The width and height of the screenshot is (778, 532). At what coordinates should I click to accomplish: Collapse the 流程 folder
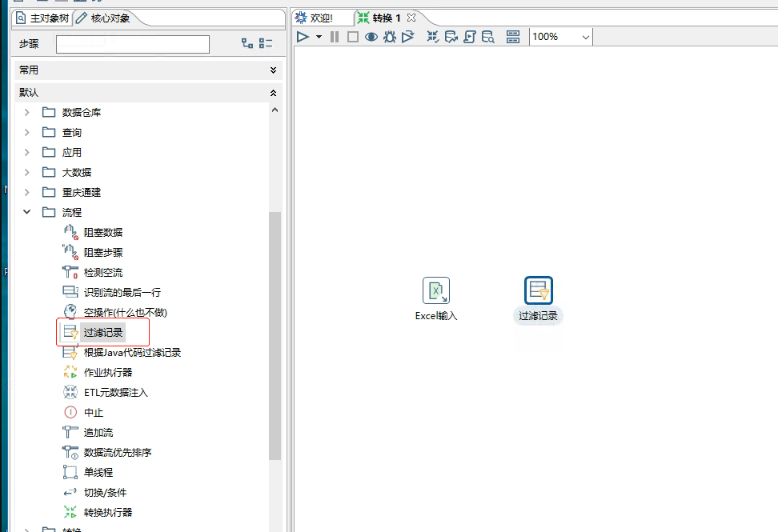tap(27, 213)
